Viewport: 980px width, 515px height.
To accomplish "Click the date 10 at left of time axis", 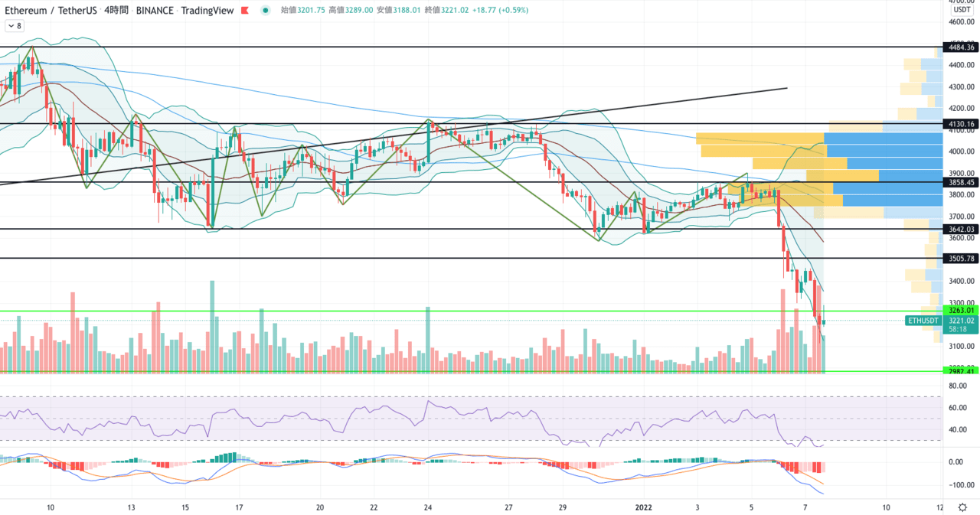I will click(51, 507).
